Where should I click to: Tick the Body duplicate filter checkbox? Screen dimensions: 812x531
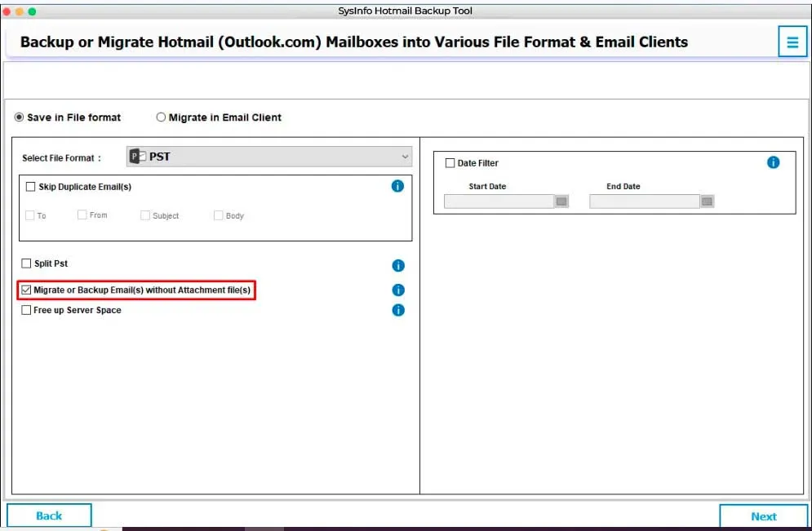[x=218, y=215]
